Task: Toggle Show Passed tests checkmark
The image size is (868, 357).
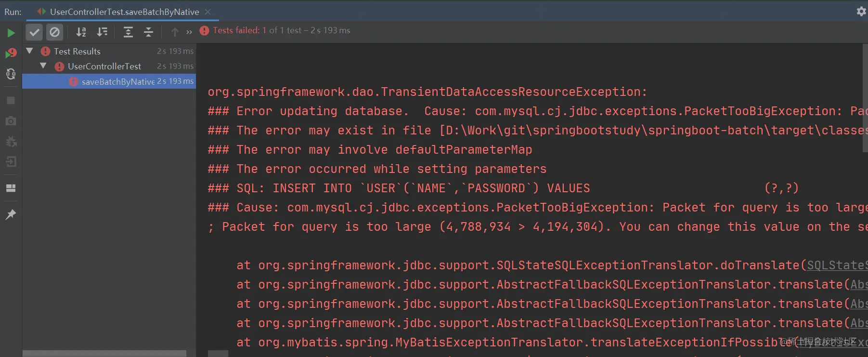Action: (x=34, y=32)
